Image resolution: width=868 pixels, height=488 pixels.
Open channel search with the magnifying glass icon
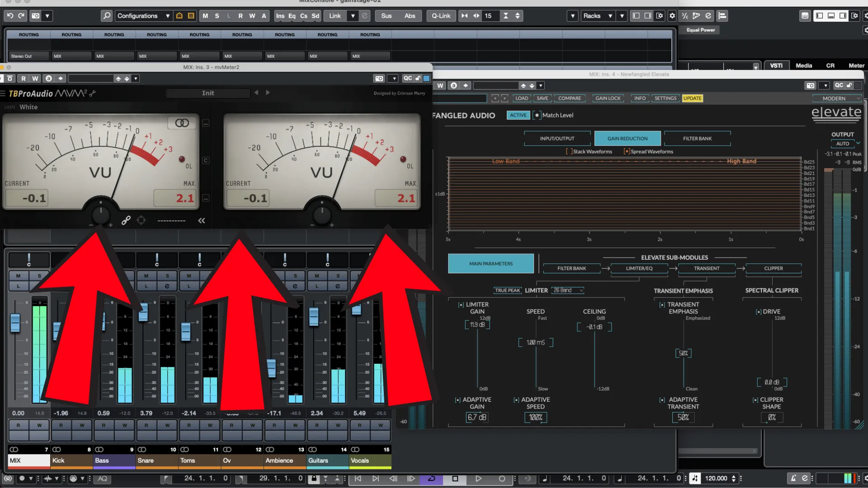pyautogui.click(x=107, y=16)
